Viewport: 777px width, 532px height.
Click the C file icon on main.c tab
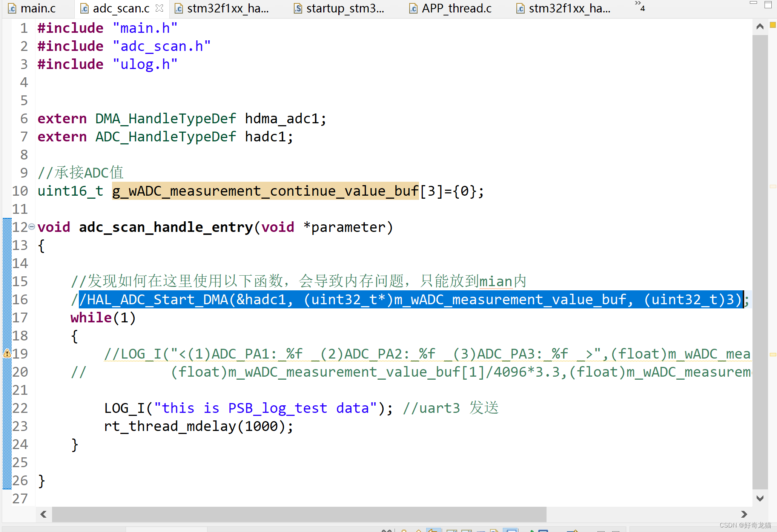(x=12, y=8)
